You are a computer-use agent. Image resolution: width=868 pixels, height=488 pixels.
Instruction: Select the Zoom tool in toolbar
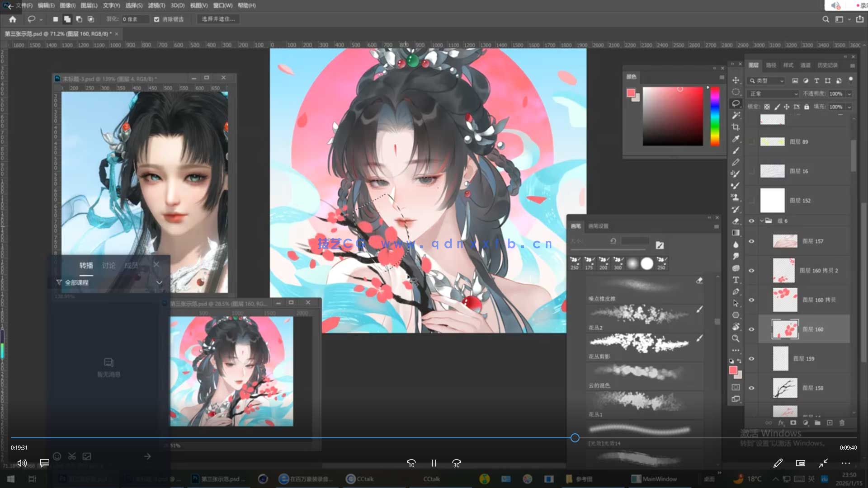point(736,338)
